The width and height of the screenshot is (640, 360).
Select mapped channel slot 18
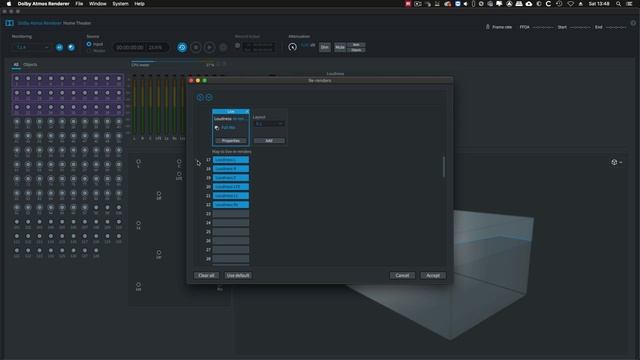click(x=231, y=169)
